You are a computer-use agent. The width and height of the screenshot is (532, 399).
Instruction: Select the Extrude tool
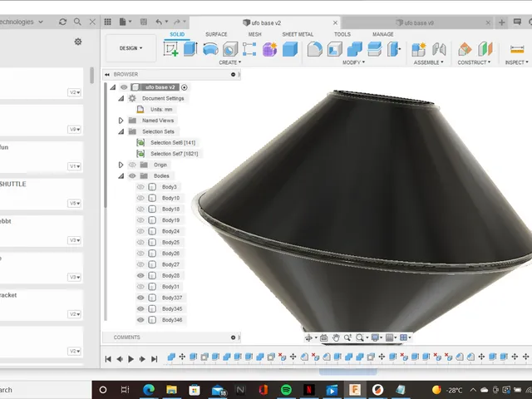click(x=190, y=49)
